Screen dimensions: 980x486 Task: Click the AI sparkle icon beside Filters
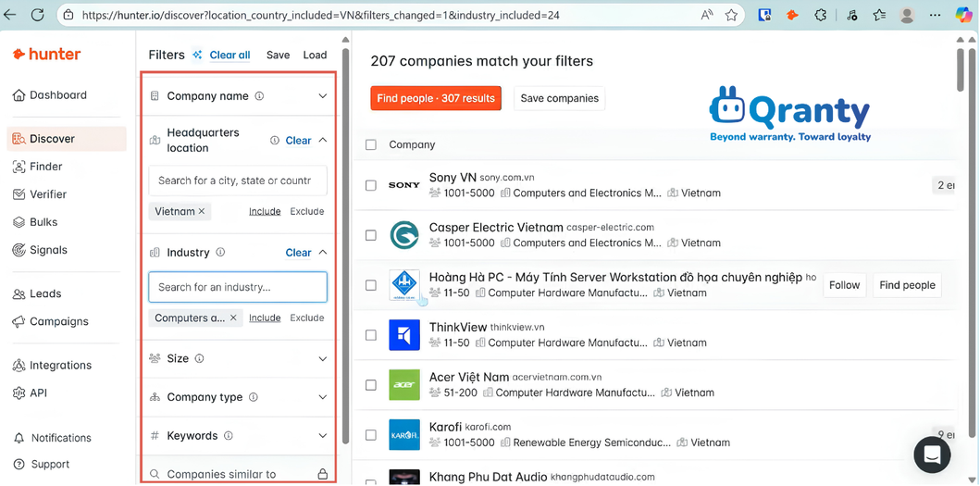coord(197,55)
